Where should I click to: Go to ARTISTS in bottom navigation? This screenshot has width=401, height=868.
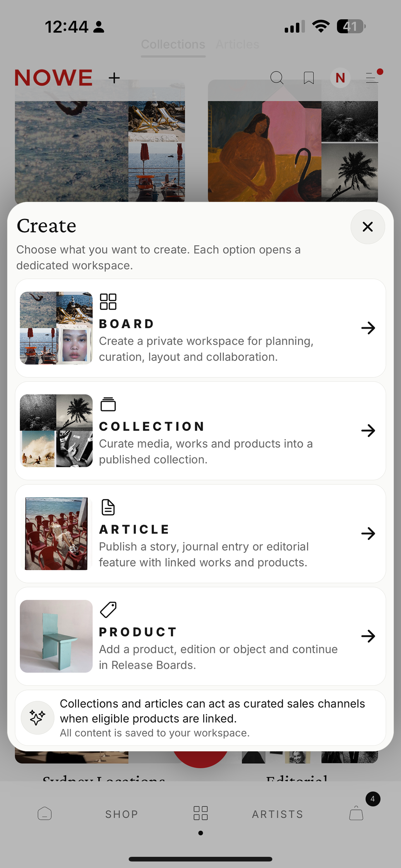click(x=277, y=814)
